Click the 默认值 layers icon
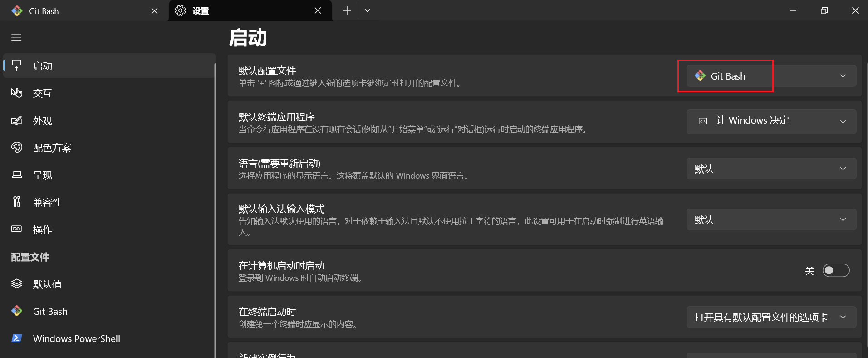This screenshot has height=358, width=868. coord(17,284)
